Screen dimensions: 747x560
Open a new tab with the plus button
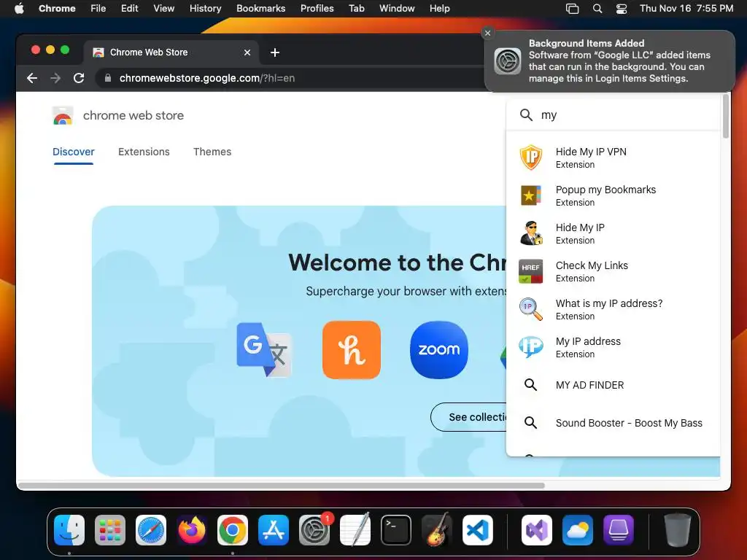coord(275,52)
